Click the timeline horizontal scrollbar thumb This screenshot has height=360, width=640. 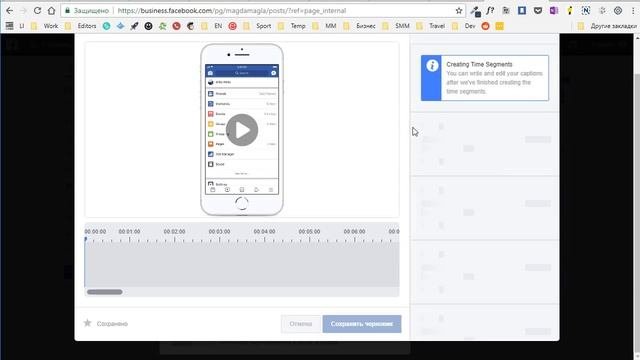pyautogui.click(x=104, y=292)
